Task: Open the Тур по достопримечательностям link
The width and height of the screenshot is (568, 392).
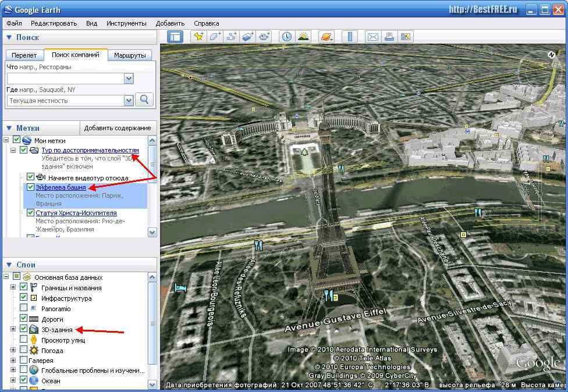Action: point(90,150)
